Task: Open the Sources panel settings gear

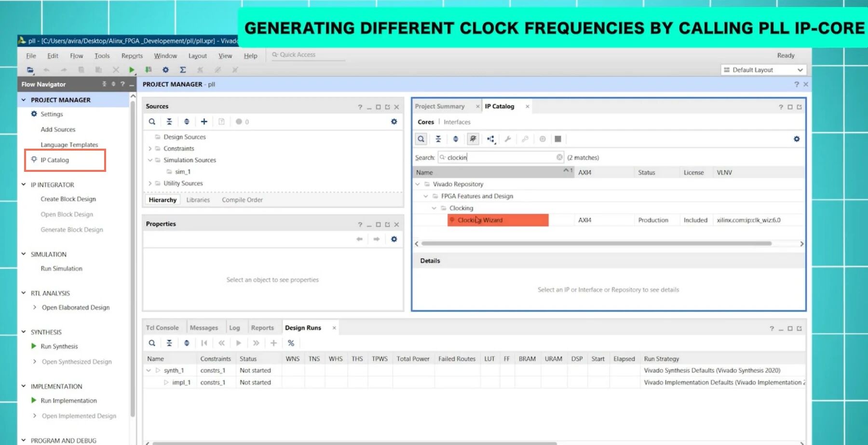Action: coord(394,122)
